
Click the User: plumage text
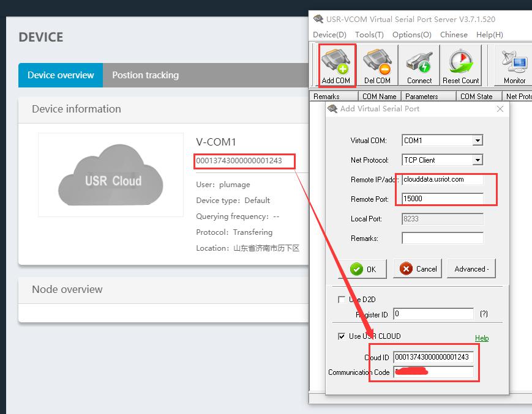click(x=223, y=185)
